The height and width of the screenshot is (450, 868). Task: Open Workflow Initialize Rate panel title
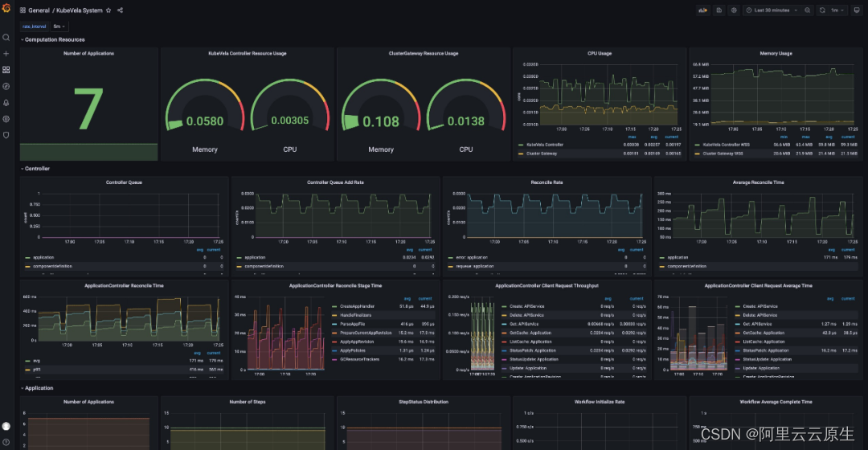coord(599,402)
